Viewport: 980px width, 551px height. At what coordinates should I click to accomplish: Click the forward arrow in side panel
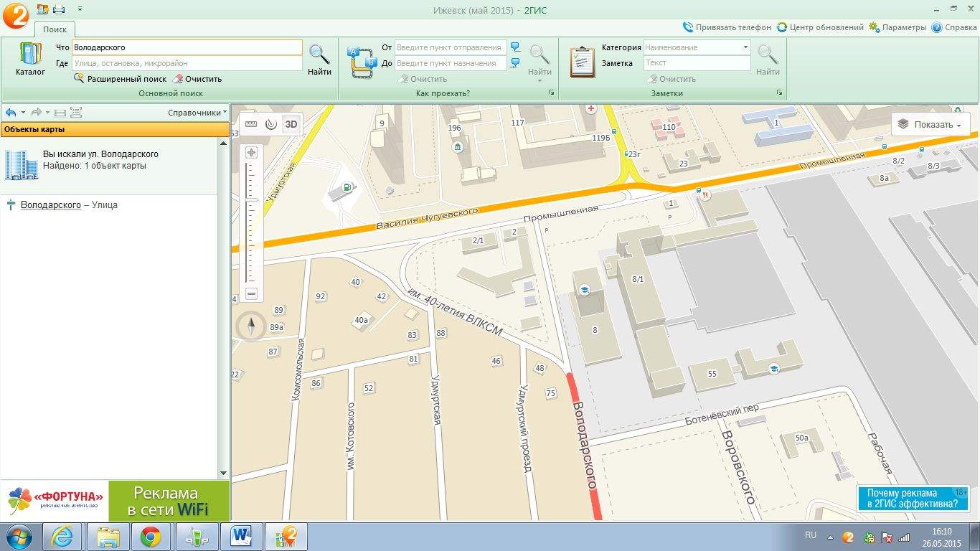[x=36, y=113]
